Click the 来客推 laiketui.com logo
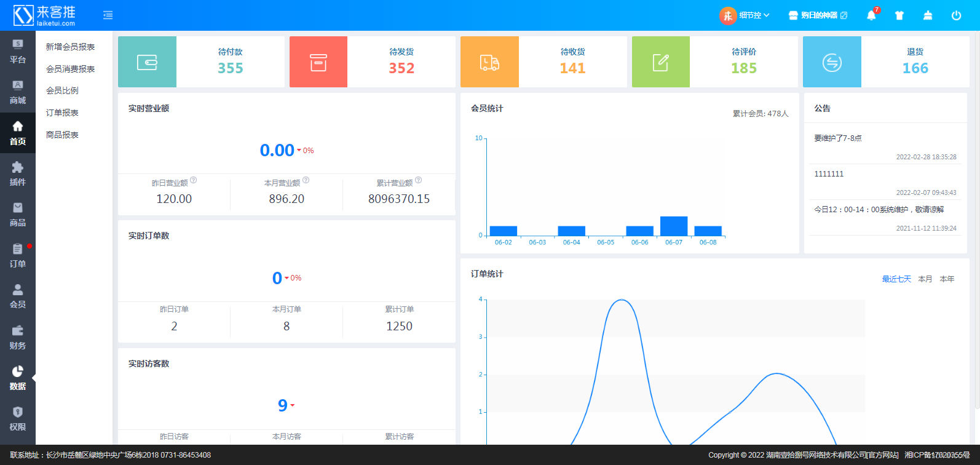The width and height of the screenshot is (980, 465). [x=44, y=15]
